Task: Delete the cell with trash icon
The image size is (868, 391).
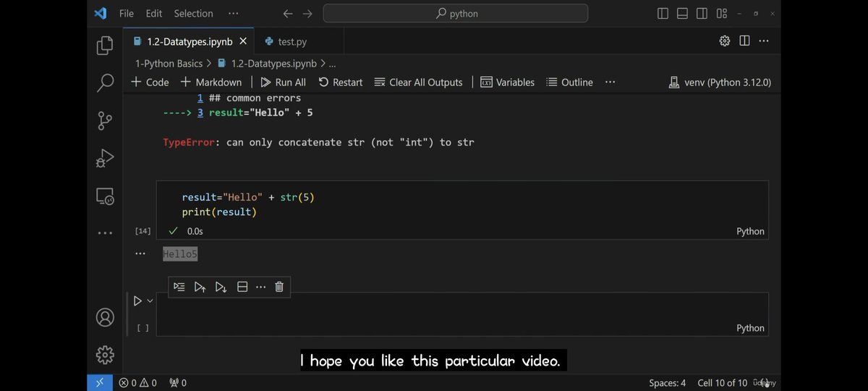Action: tap(279, 287)
